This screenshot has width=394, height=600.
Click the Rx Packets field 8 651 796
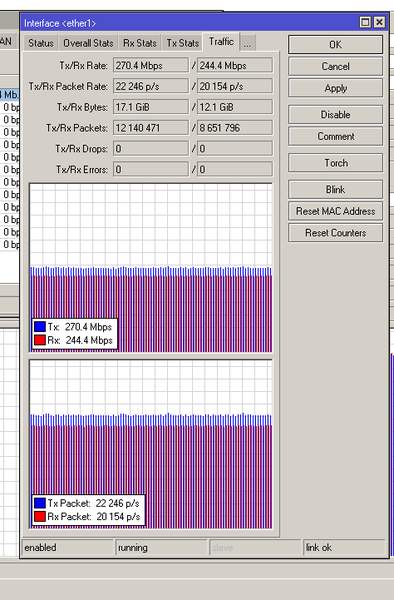coord(235,128)
